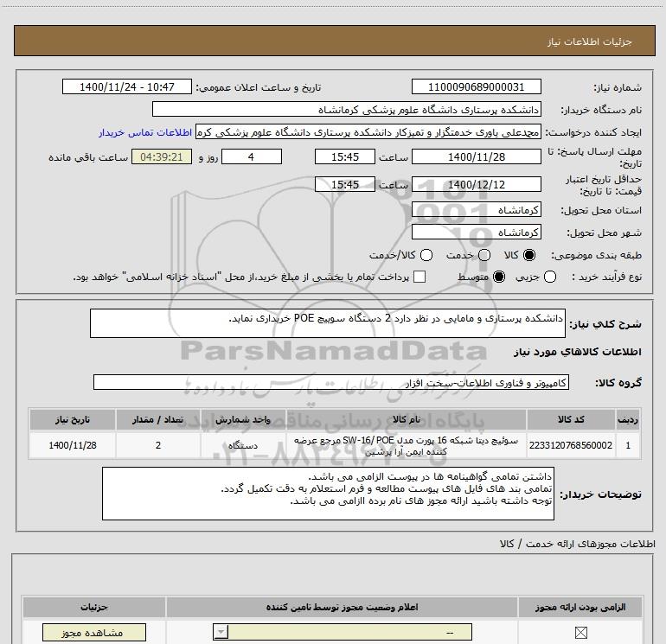Viewport: 666px width, 644px height.
Task: Click the اطلاعات کالاهای مورد نیاز heading
Action: coord(577,352)
